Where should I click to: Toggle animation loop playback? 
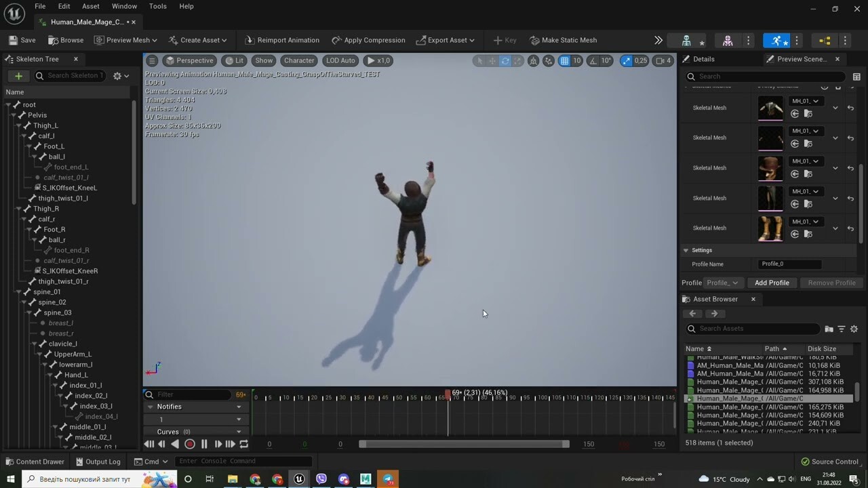(x=244, y=444)
